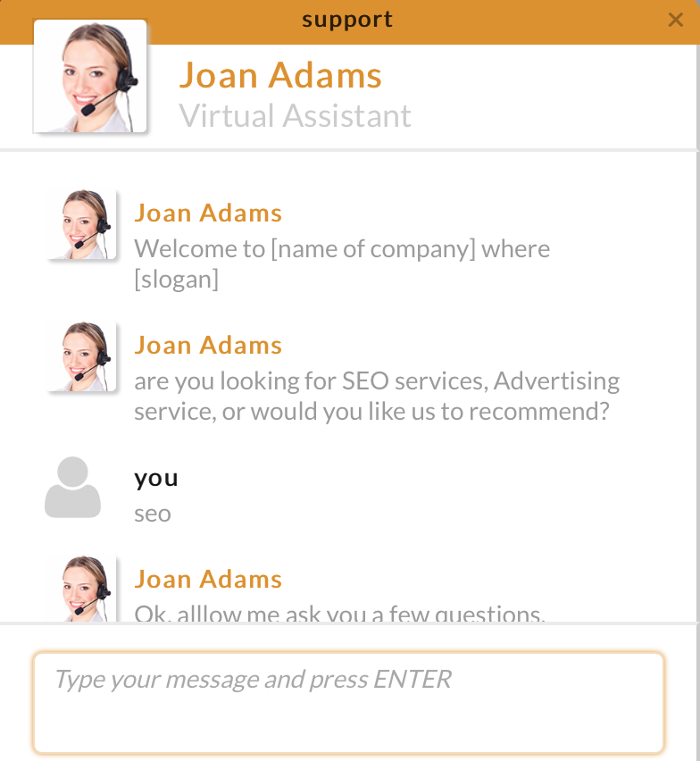Screen dimensions: 700x761
Task: Click Joan Adams' large header profile photo
Action: pyautogui.click(x=90, y=77)
